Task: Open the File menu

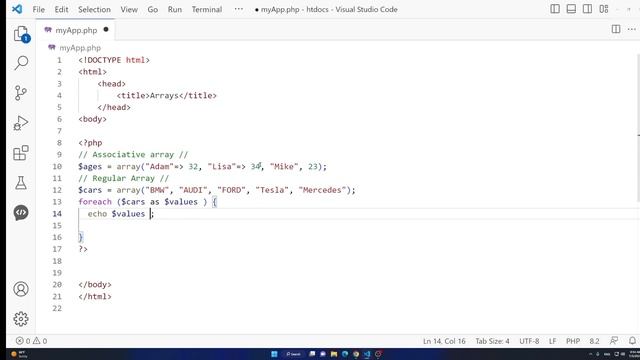Action: click(x=39, y=9)
